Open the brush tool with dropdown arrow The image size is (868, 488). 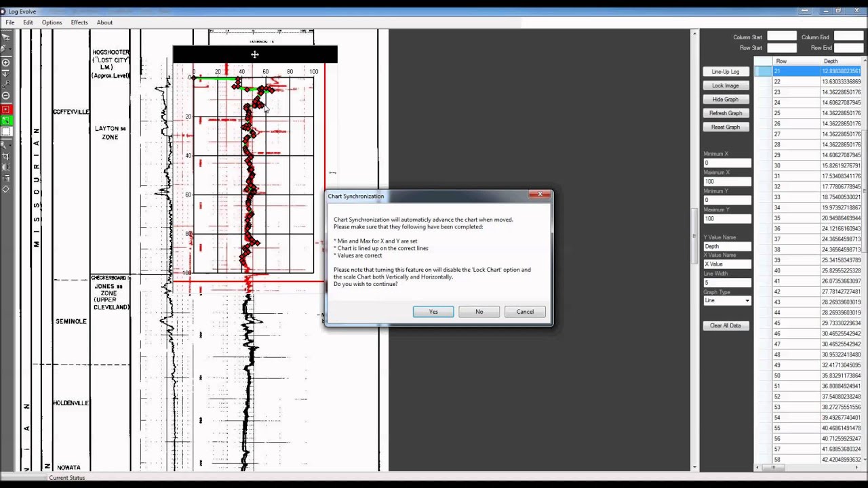point(6,49)
